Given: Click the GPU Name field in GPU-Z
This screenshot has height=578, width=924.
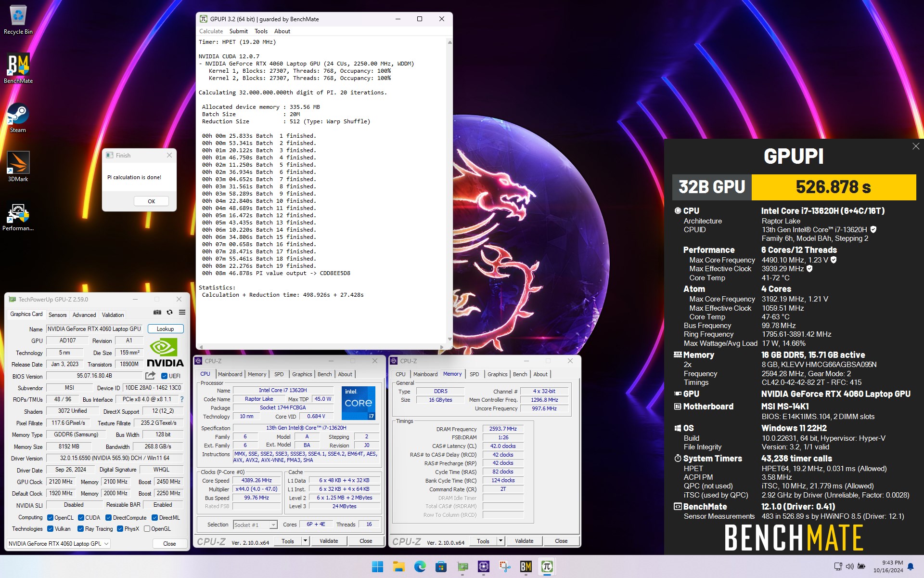Looking at the screenshot, I should click(x=94, y=329).
